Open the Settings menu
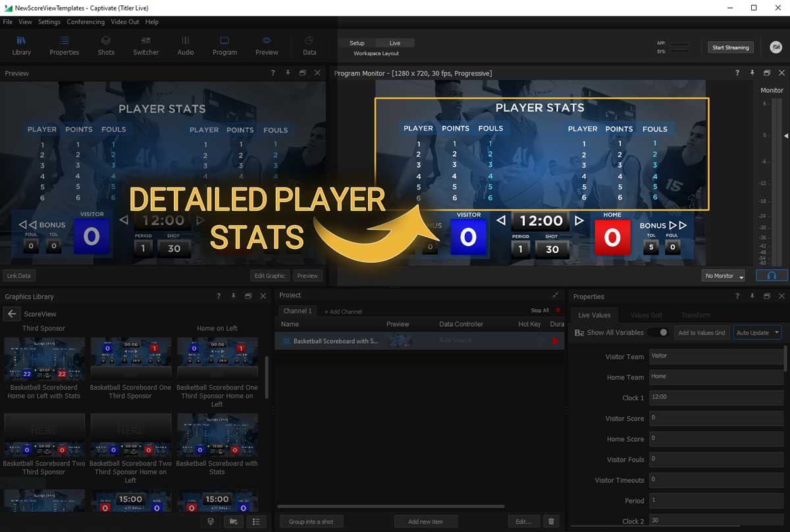The width and height of the screenshot is (790, 532). point(49,22)
